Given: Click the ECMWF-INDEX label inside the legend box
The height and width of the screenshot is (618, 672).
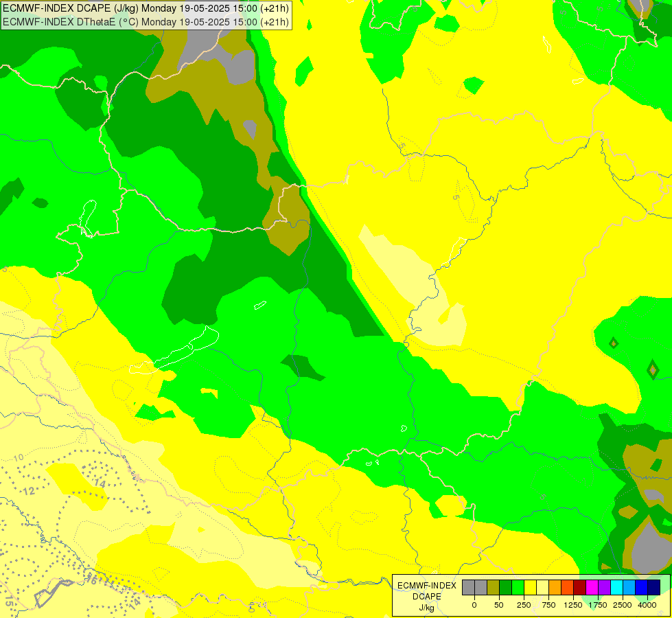Looking at the screenshot, I should point(427,586).
